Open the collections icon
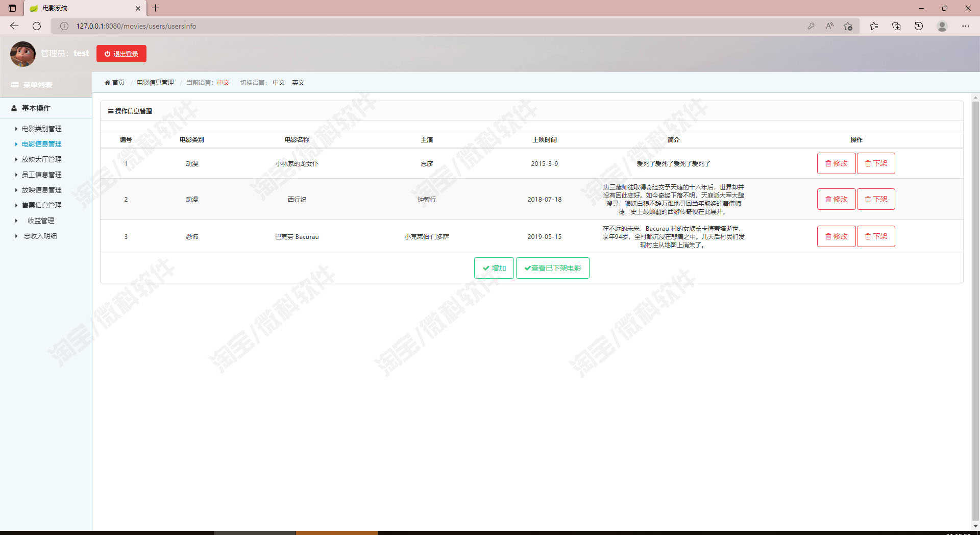Screen dimensions: 980x535 tap(896, 26)
